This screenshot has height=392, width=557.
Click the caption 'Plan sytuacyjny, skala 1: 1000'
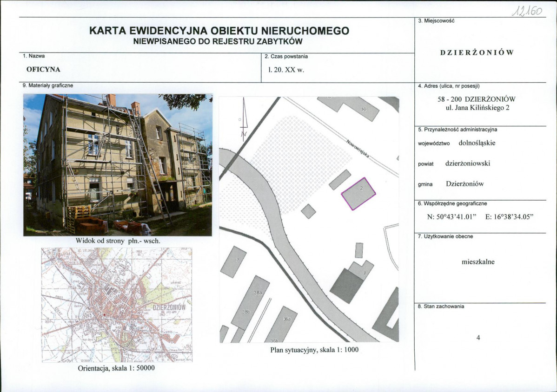coord(314,350)
